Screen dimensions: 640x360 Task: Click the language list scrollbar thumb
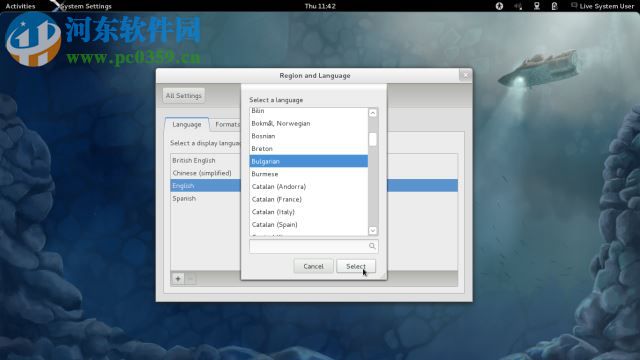[373, 139]
